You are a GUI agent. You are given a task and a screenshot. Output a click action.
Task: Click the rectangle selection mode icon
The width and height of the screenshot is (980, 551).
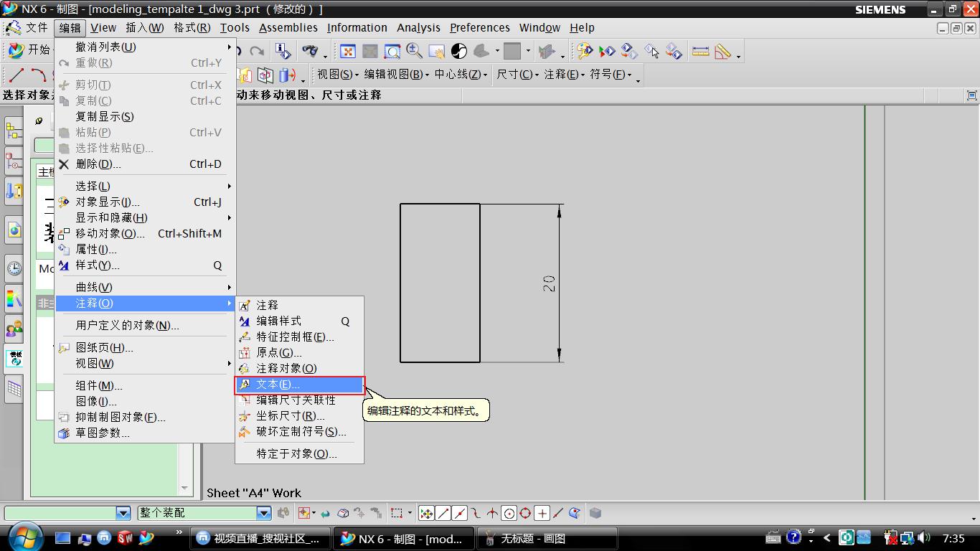coord(397,513)
